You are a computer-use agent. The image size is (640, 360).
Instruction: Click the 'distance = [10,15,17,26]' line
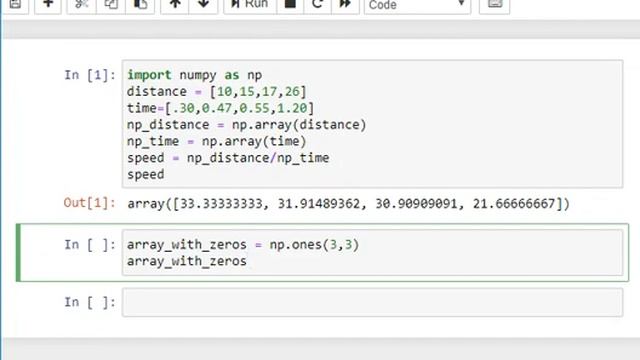click(216, 91)
